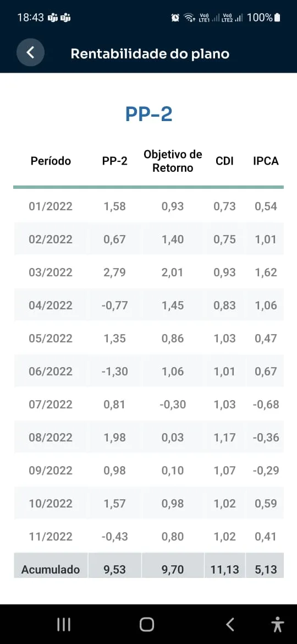This screenshot has height=644, width=297.
Task: Select the Objetivo de Retorno column header
Action: tap(173, 161)
